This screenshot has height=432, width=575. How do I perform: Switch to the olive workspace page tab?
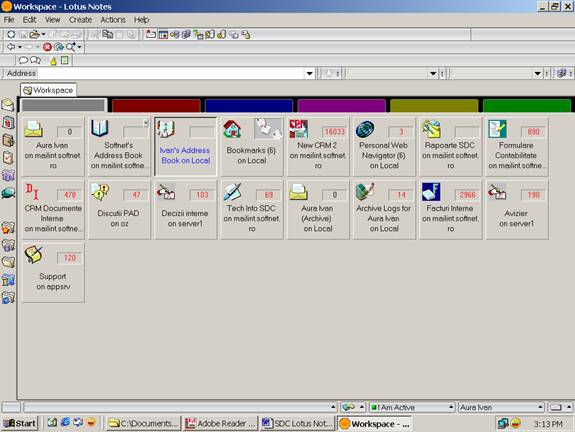(434, 106)
